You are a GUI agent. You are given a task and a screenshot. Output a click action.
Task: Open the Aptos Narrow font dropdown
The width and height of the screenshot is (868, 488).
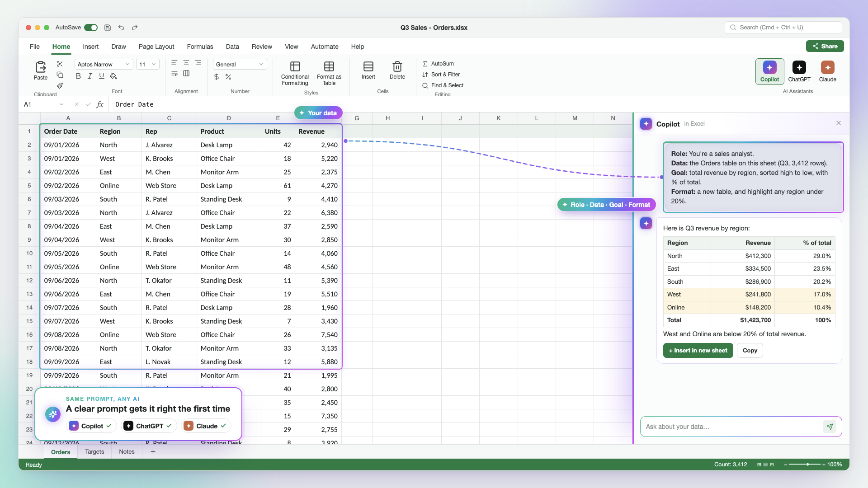[x=104, y=64]
